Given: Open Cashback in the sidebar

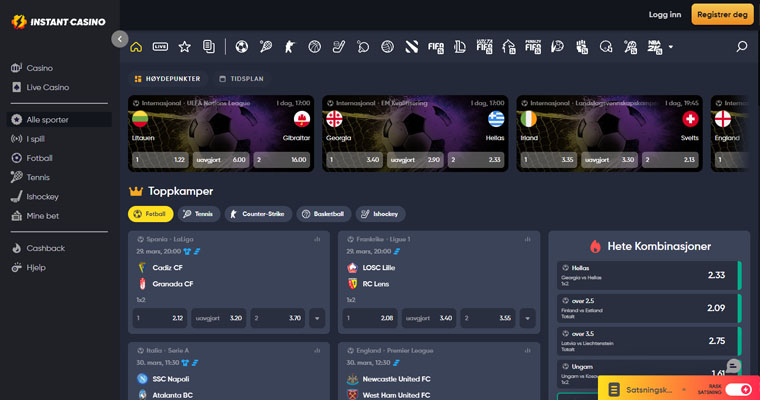Looking at the screenshot, I should (59, 248).
